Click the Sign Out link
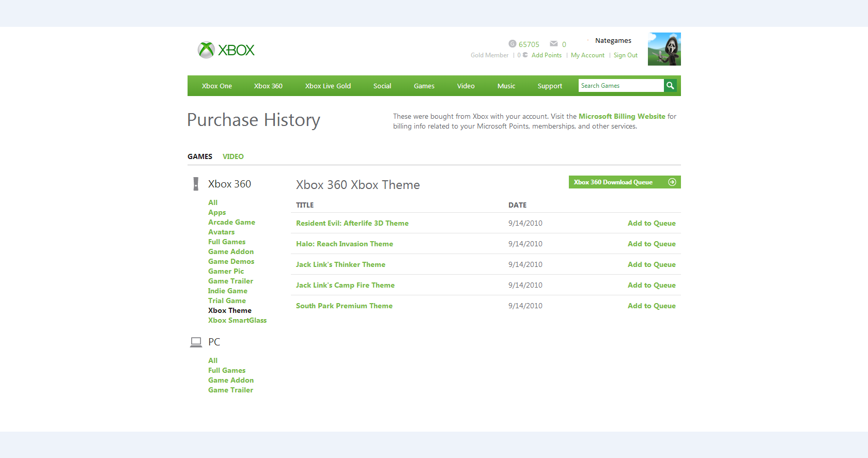Viewport: 868px width, 458px height. [625, 55]
